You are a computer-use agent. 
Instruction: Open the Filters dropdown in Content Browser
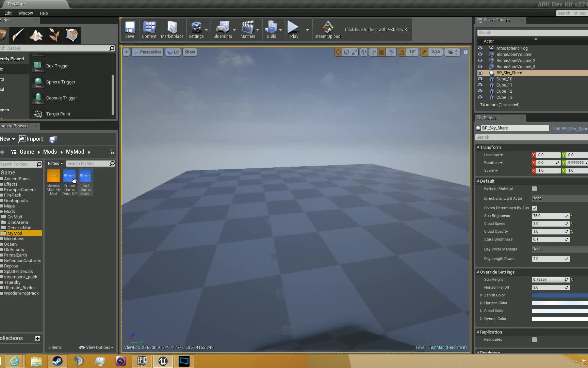tap(55, 164)
